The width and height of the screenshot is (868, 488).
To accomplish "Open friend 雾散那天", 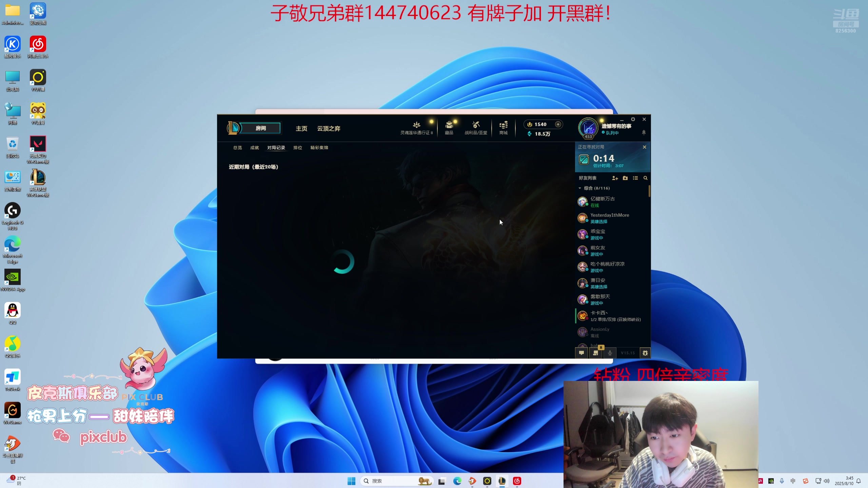I will click(x=612, y=299).
